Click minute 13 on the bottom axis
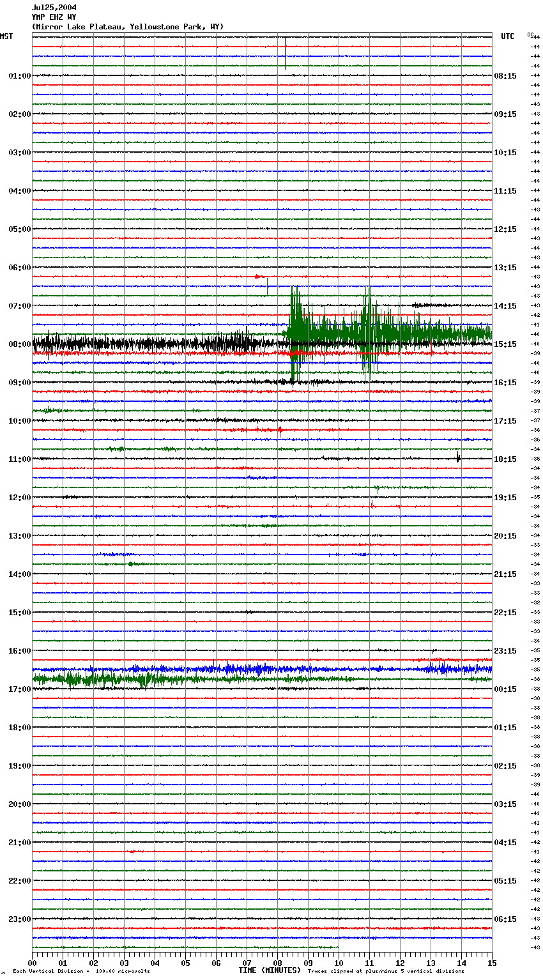Viewport: 543px width, 980px height. pyautogui.click(x=431, y=963)
